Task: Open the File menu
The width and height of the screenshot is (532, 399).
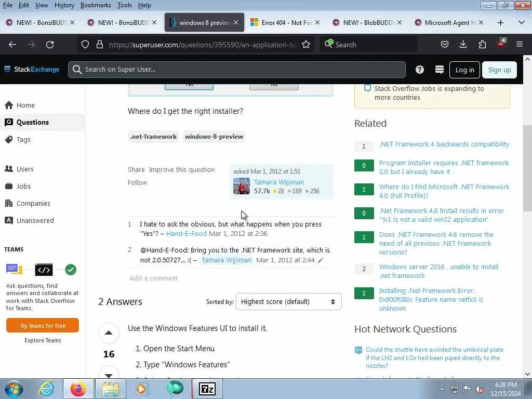Action: 7,5
